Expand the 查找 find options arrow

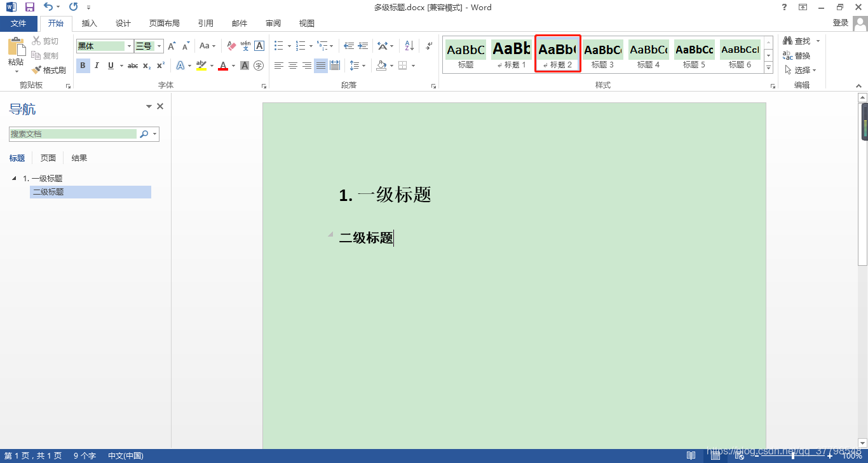[x=818, y=41]
